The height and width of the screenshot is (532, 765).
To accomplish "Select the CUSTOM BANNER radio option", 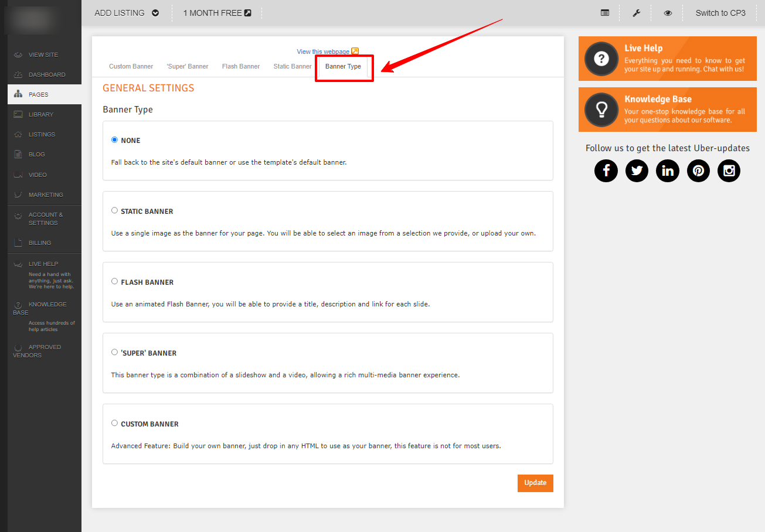I will click(x=114, y=423).
